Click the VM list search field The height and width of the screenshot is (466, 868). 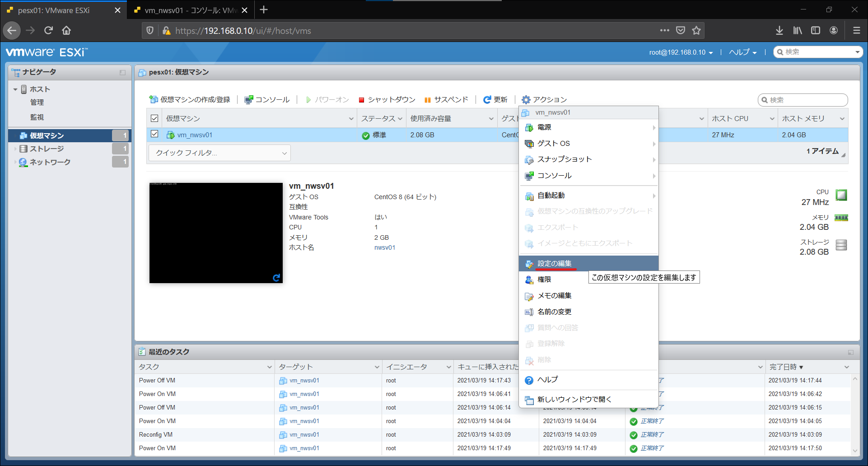point(803,100)
